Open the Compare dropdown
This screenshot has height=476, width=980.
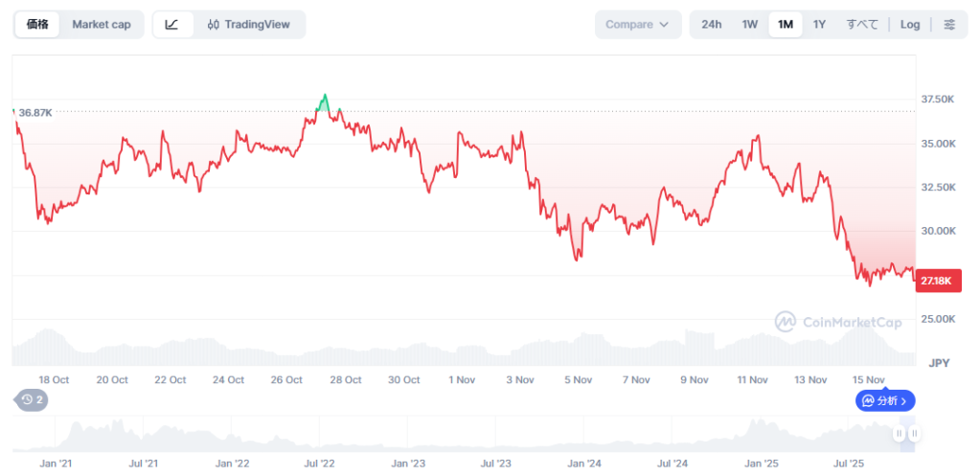tap(637, 25)
